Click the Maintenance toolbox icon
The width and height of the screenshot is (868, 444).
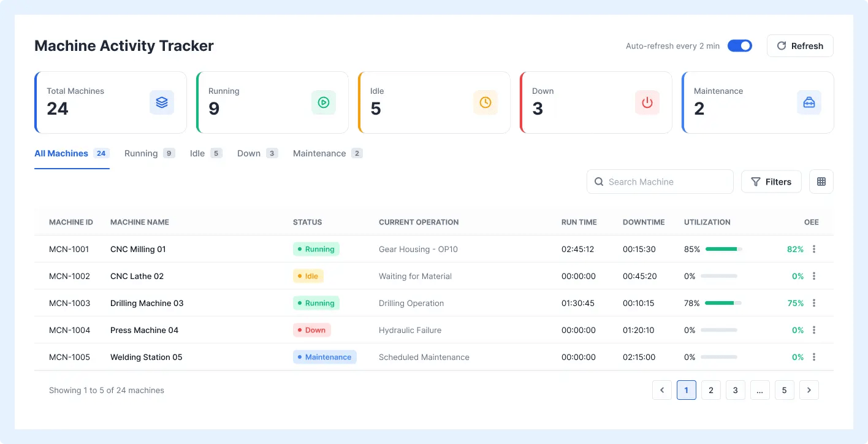pos(809,102)
